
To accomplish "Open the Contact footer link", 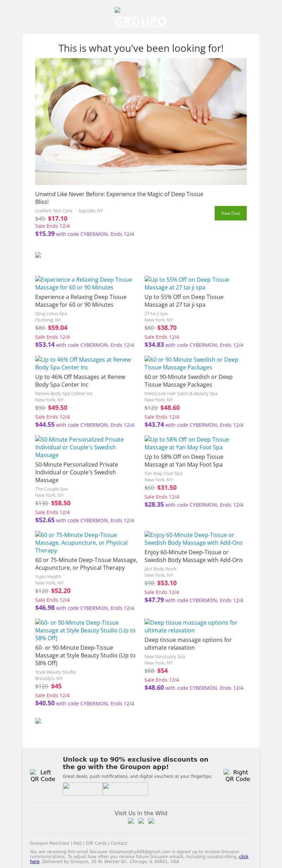I will pyautogui.click(x=119, y=843).
